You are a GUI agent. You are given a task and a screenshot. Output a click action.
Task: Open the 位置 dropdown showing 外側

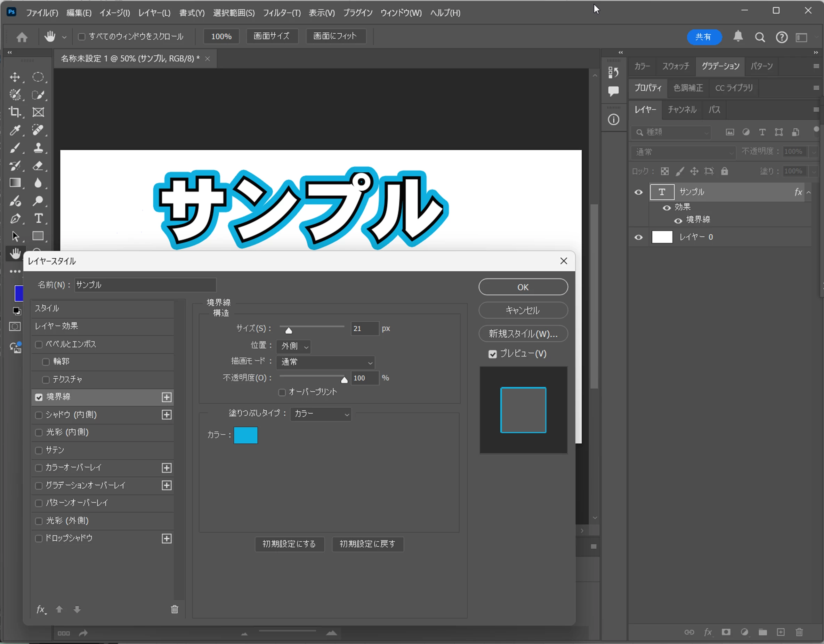293,346
